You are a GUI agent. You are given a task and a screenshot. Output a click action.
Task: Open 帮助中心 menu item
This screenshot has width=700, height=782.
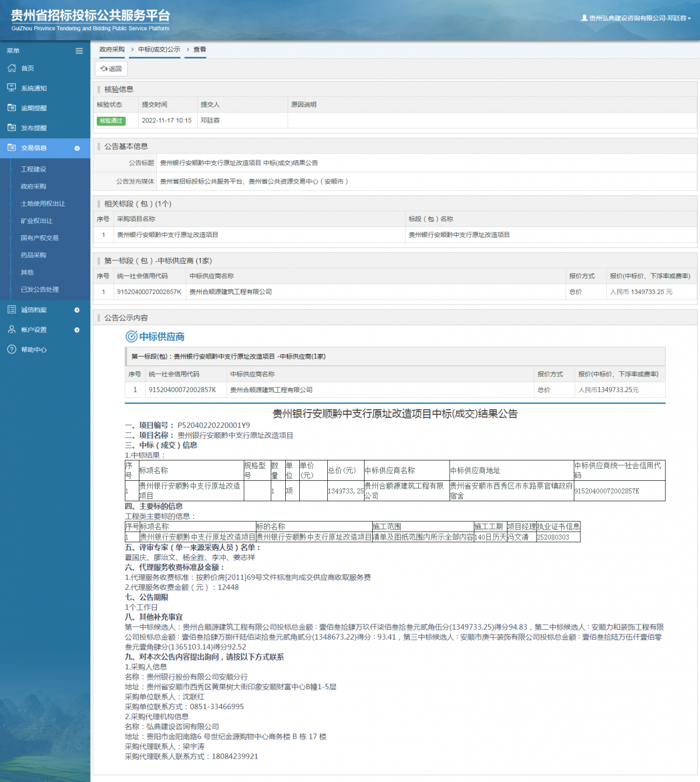pos(34,350)
